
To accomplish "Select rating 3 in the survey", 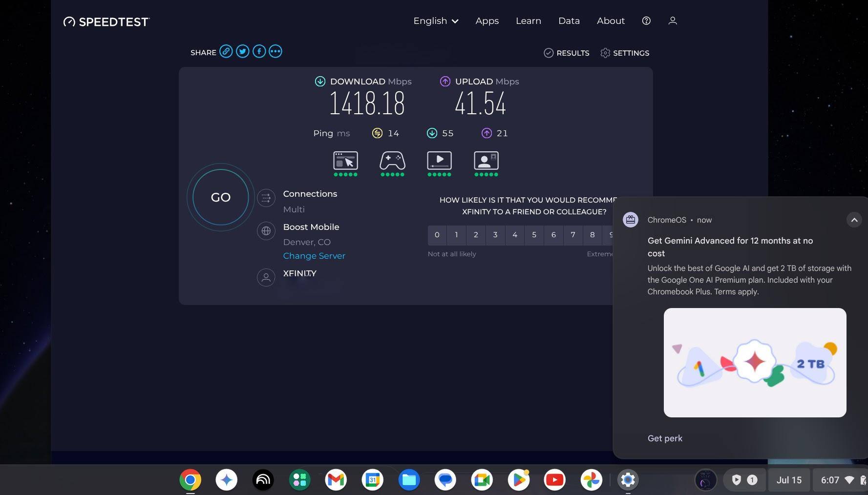I will coord(495,235).
